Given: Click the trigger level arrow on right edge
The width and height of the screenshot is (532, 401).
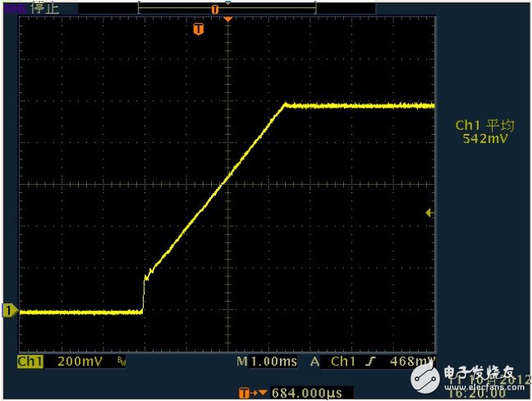Looking at the screenshot, I should pos(429,213).
